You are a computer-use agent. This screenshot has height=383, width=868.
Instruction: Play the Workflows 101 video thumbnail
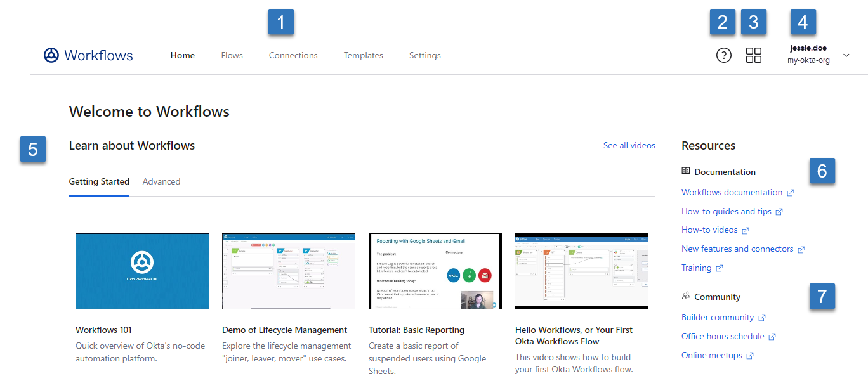coord(142,271)
